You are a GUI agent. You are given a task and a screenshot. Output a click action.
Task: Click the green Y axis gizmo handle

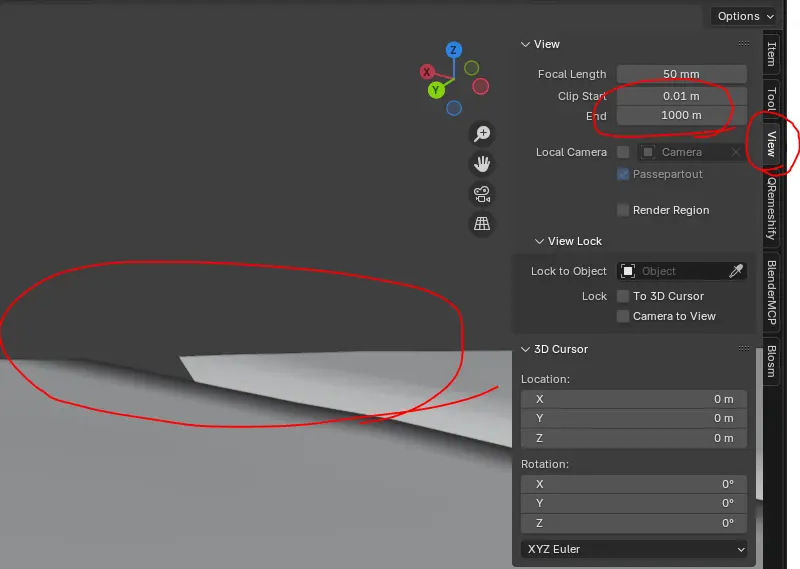(436, 90)
